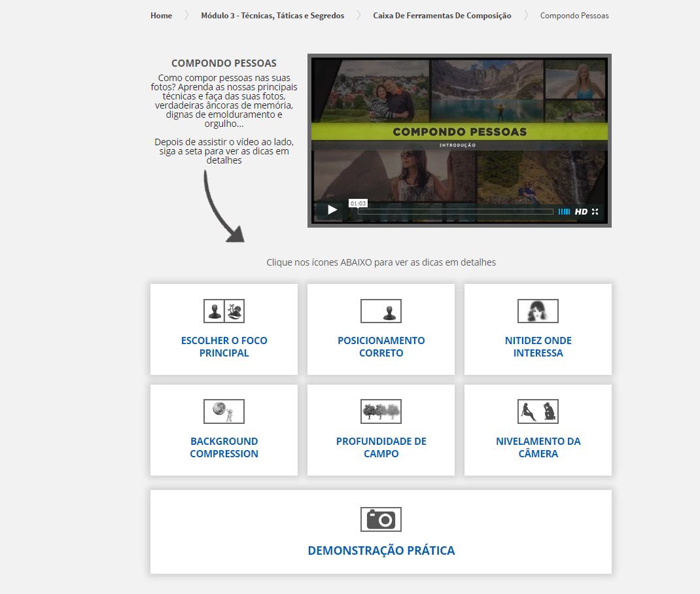Toggle HD video quality
This screenshot has height=594, width=700.
click(x=581, y=211)
